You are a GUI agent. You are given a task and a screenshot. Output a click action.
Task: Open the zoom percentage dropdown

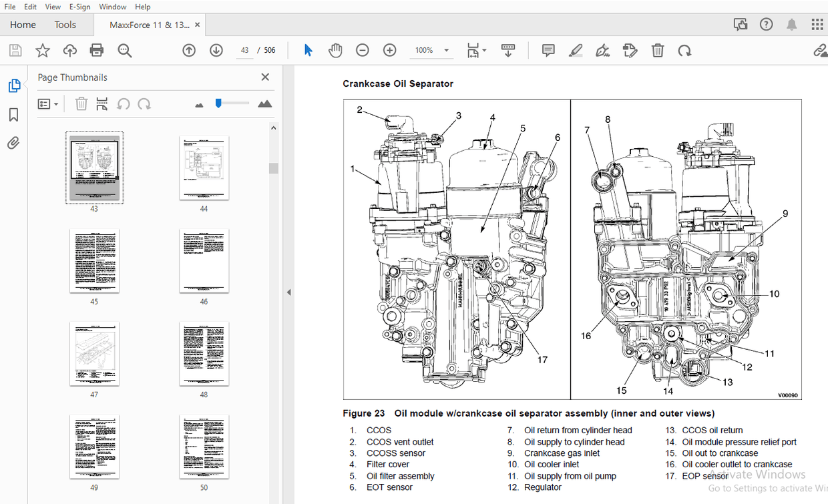431,50
